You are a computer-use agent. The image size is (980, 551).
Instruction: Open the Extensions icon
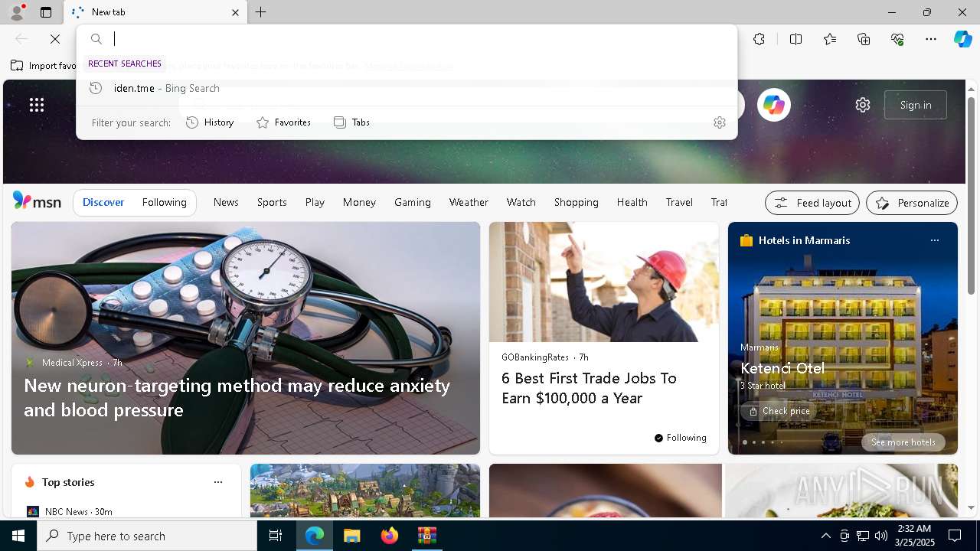759,39
